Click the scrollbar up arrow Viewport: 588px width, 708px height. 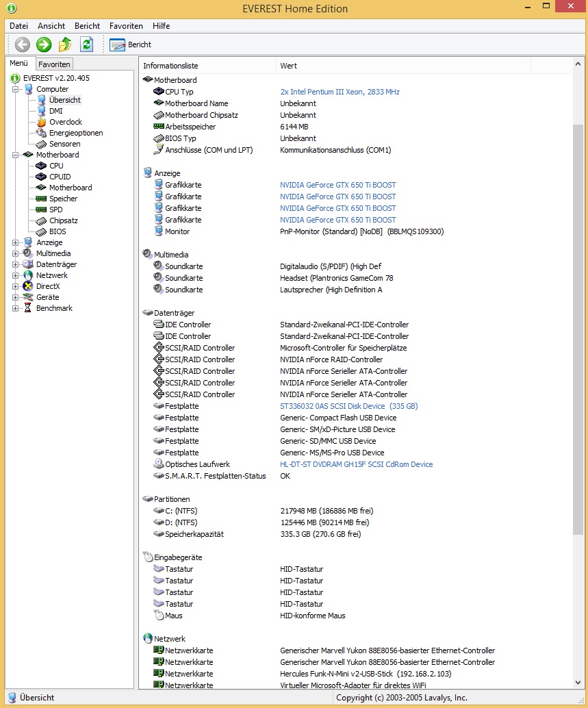[578, 64]
